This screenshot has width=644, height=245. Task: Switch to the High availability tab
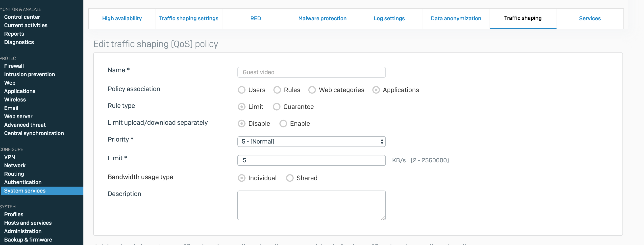(122, 19)
